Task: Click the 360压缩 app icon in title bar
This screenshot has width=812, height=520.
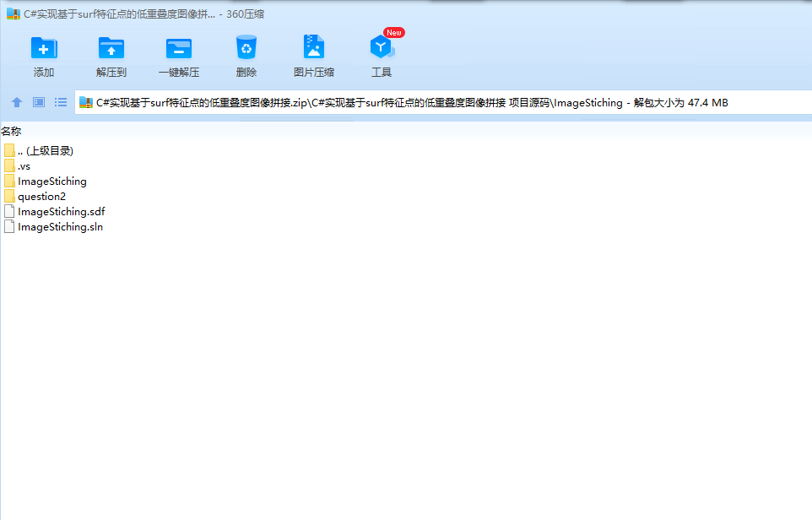Action: click(14, 14)
